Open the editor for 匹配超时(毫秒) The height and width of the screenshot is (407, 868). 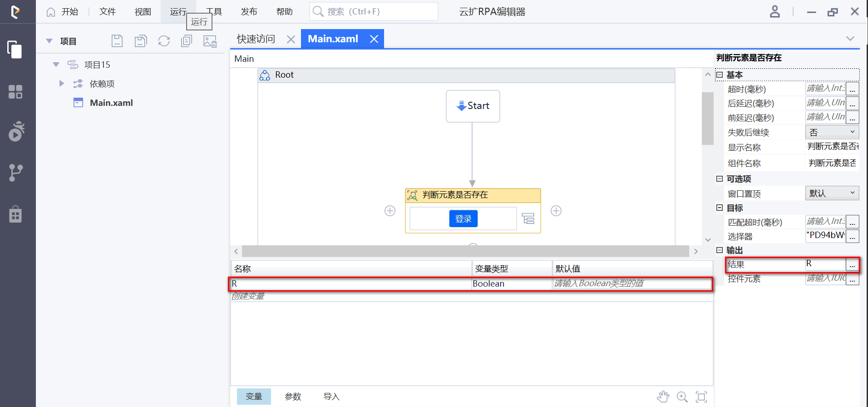[x=853, y=222]
